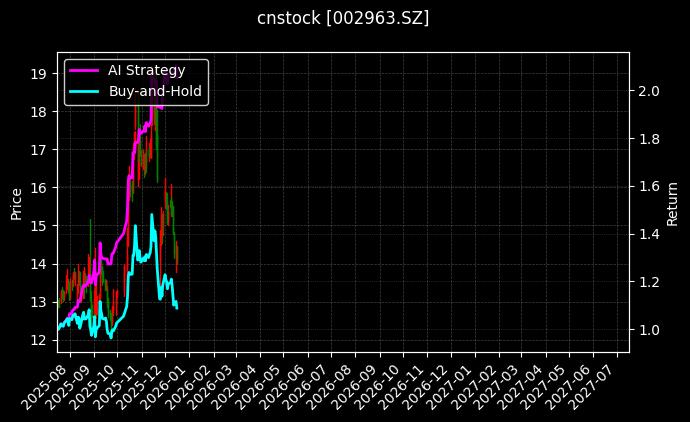Click the chart title cnstock [002963.SZ]
Viewport: 690px width, 422px height.
click(344, 18)
